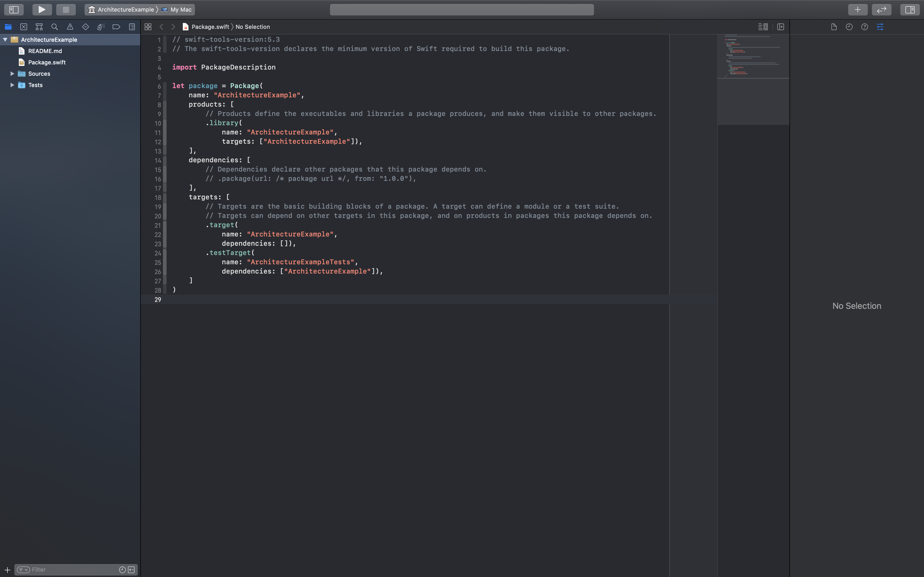This screenshot has width=924, height=577.
Task: Toggle the left navigator panel
Action: (14, 10)
